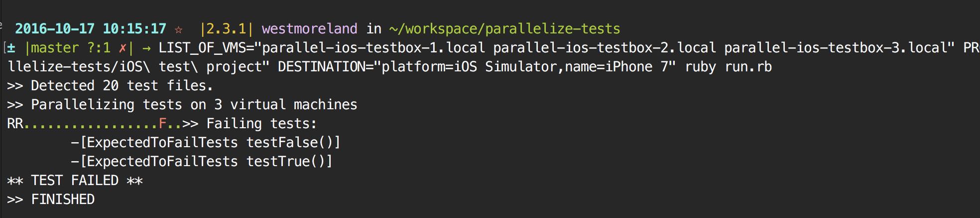Click parallel-ios-testbox-3.local hostname
Viewport: 980px width, 218px height.
pos(836,48)
